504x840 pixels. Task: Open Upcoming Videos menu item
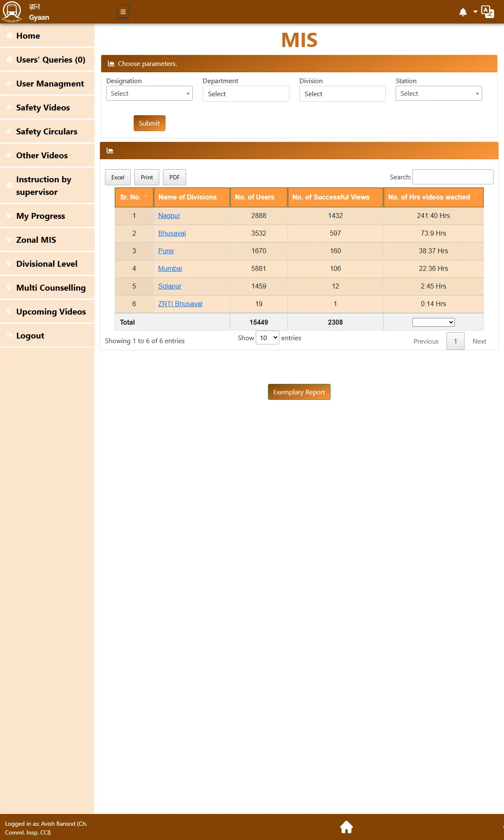[47, 312]
